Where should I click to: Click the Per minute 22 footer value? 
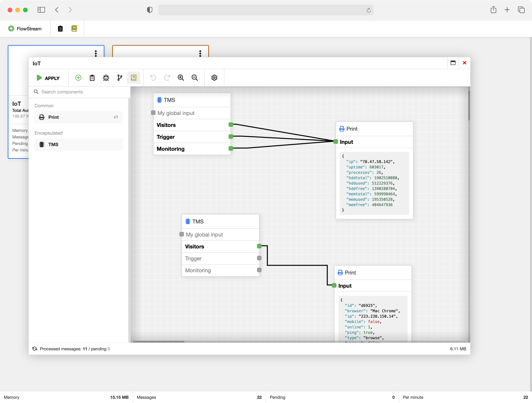coord(525,397)
